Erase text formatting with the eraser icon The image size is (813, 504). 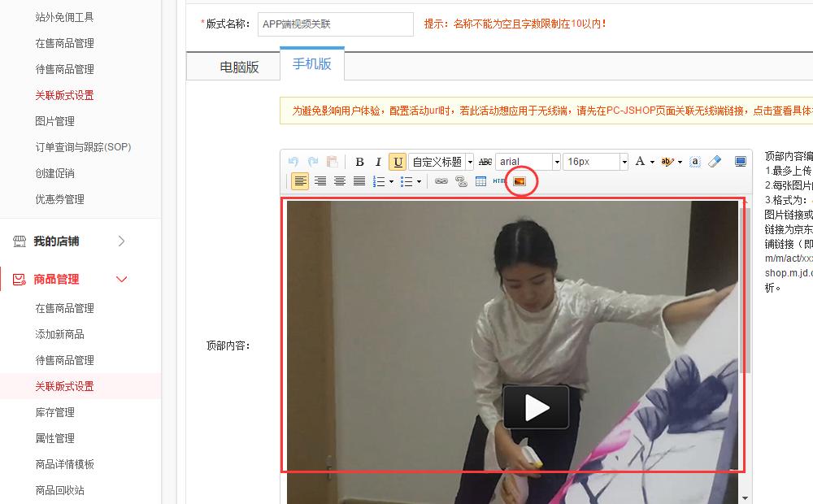tap(714, 160)
